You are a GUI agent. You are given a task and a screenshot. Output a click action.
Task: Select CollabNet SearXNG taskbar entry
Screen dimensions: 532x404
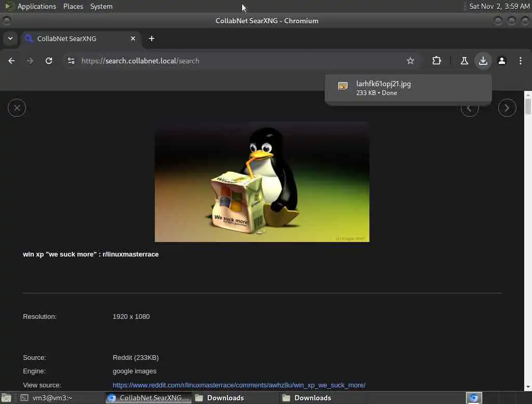(x=148, y=398)
